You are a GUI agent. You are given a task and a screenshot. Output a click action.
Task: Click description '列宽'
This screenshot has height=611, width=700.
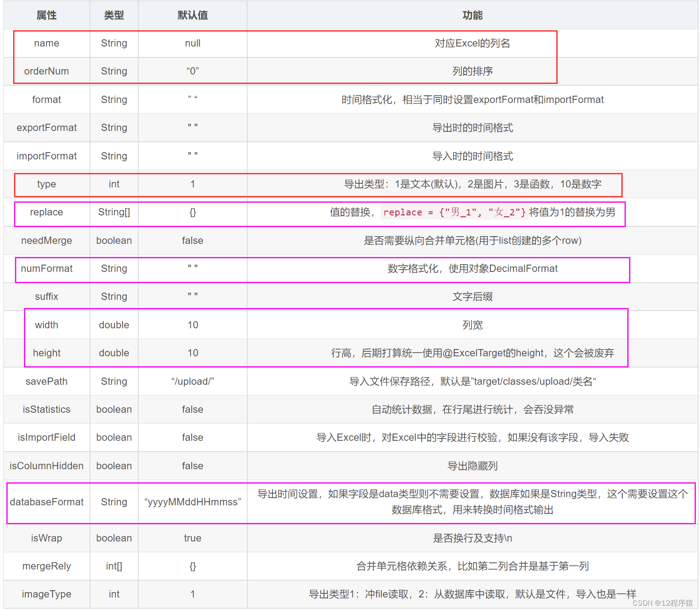(472, 325)
